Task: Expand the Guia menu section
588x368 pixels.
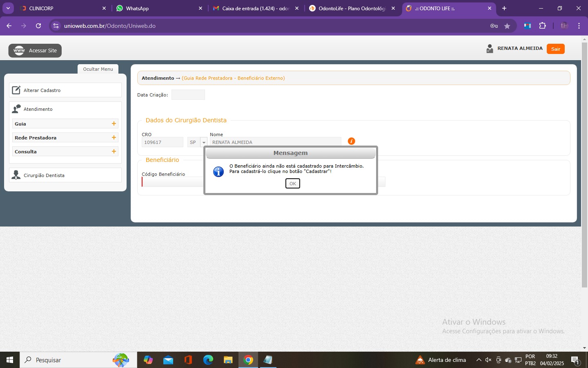Action: [x=114, y=123]
